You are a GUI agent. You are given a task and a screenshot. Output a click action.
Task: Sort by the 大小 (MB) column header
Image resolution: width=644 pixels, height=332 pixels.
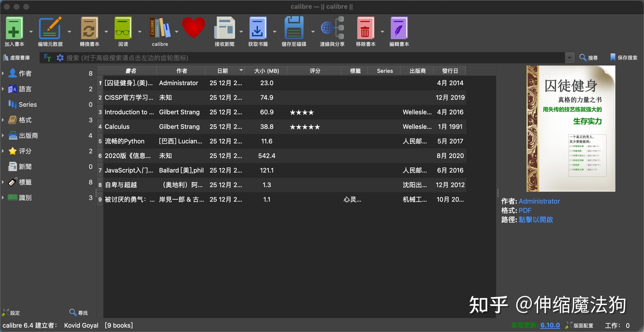pyautogui.click(x=266, y=71)
